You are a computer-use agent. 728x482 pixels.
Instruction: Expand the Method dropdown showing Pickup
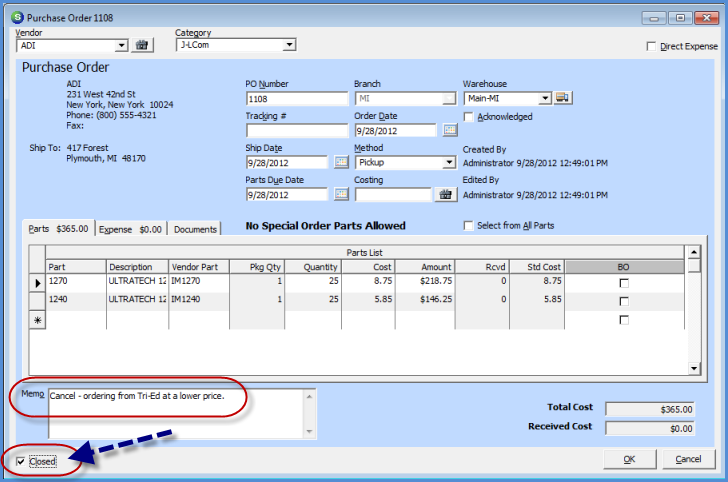[449, 162]
